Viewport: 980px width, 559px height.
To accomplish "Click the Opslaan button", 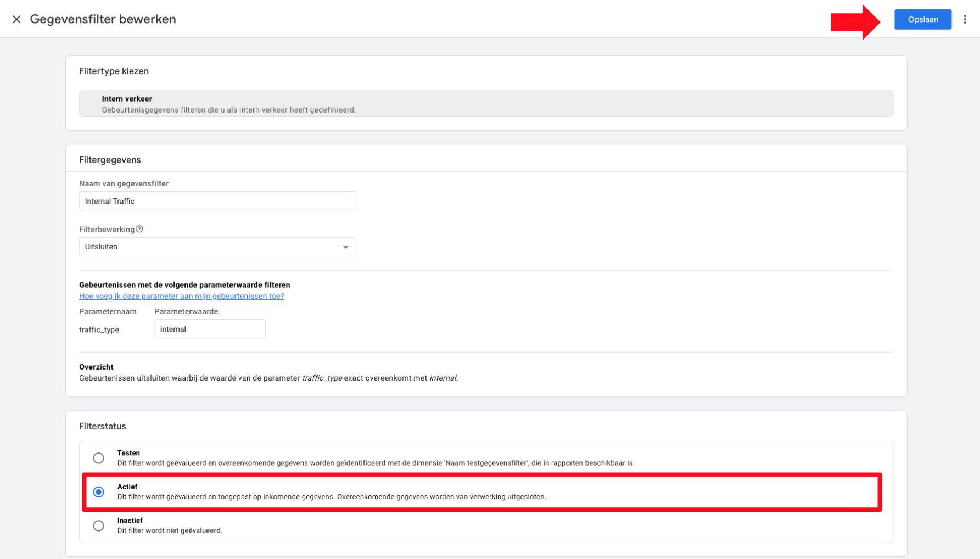I will click(922, 19).
